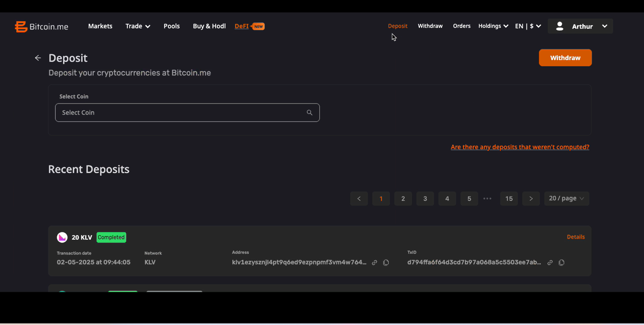Viewport: 644px width, 325px height.
Task: Select current page 1 in pagination
Action: click(381, 199)
